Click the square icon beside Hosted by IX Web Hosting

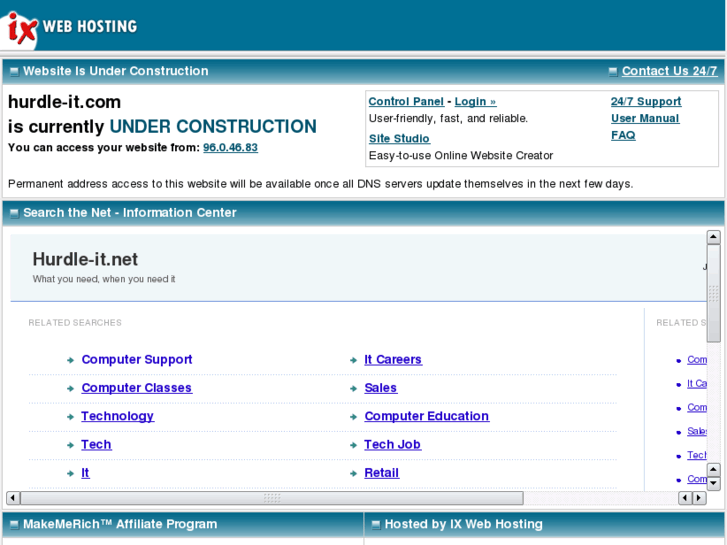tap(376, 525)
